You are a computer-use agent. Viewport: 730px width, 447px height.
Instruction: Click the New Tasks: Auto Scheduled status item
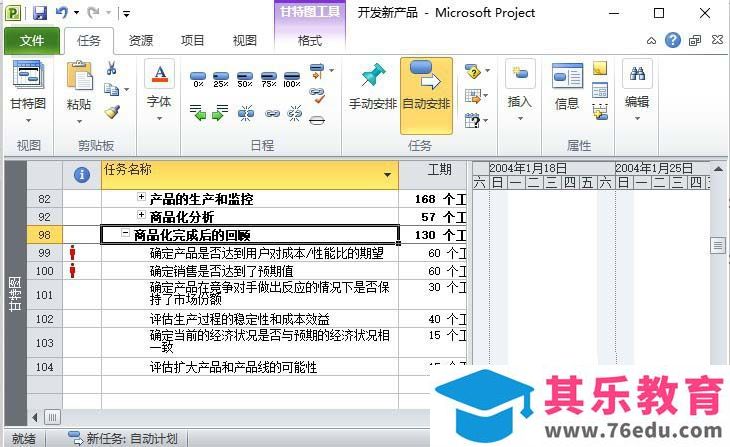122,439
